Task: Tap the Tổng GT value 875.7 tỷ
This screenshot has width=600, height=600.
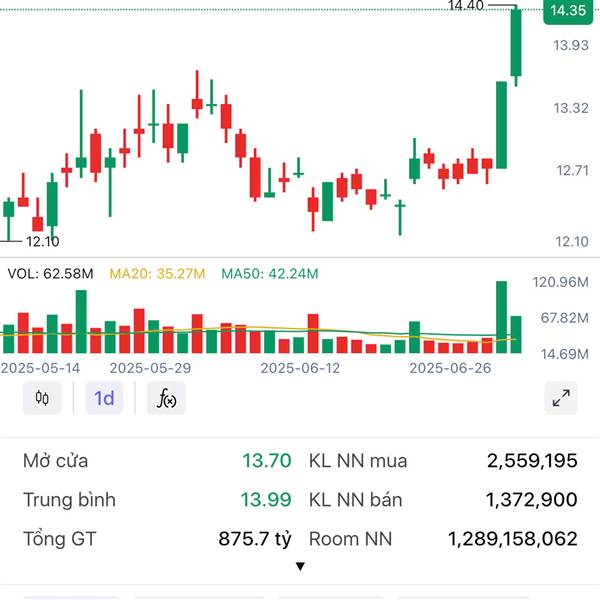Action: tap(255, 539)
